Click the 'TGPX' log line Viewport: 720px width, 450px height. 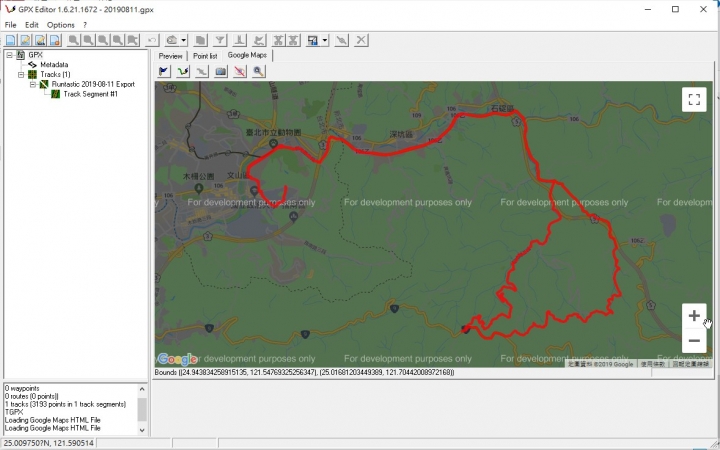tap(14, 412)
